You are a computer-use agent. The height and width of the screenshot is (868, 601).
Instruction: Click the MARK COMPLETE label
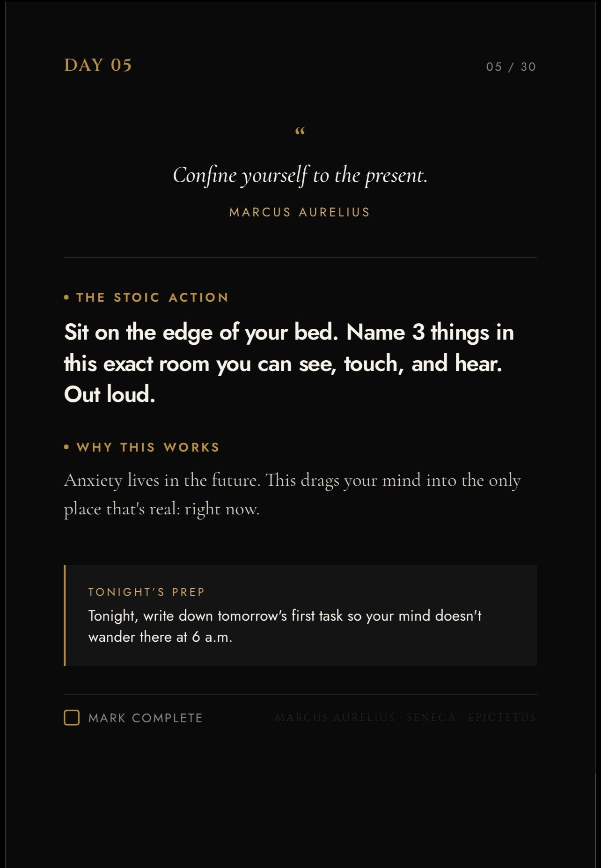pyautogui.click(x=145, y=718)
